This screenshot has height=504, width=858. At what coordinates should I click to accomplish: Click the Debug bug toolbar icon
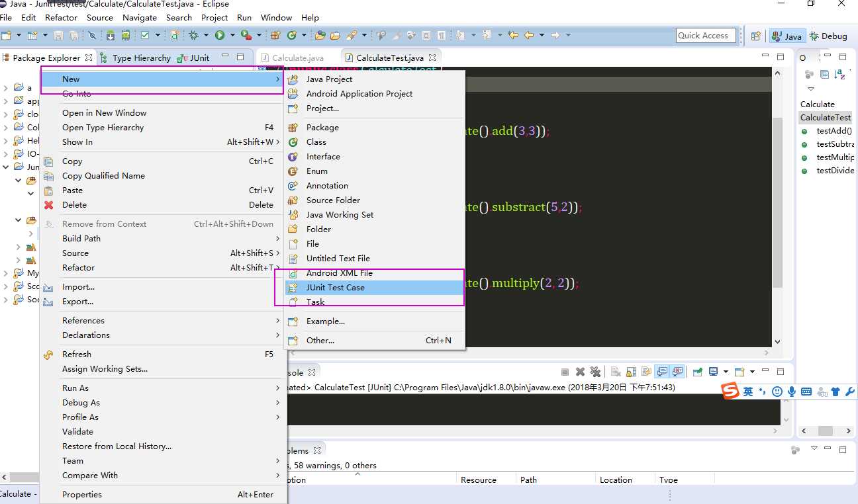(193, 35)
